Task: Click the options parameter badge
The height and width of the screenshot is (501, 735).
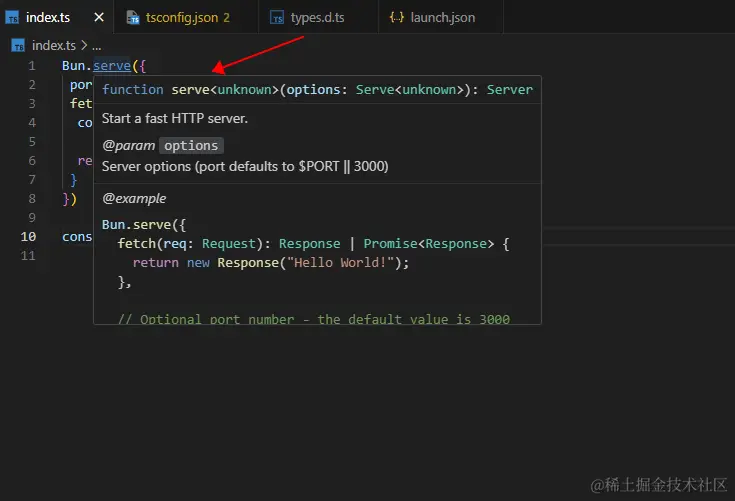Action: pyautogui.click(x=191, y=146)
